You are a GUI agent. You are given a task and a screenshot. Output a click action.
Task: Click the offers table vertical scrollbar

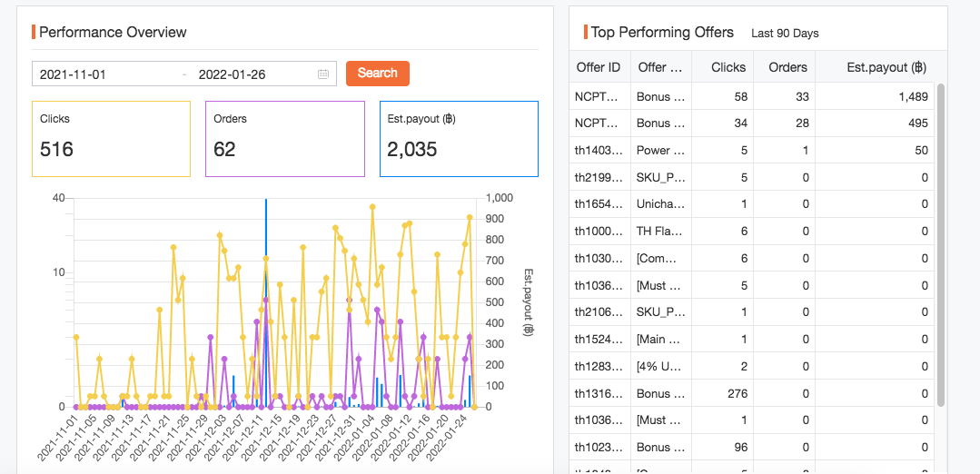point(941,245)
